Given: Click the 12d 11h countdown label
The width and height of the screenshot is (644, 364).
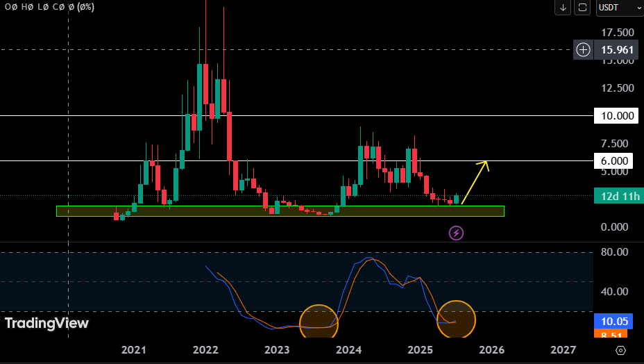Looking at the screenshot, I should click(619, 196).
